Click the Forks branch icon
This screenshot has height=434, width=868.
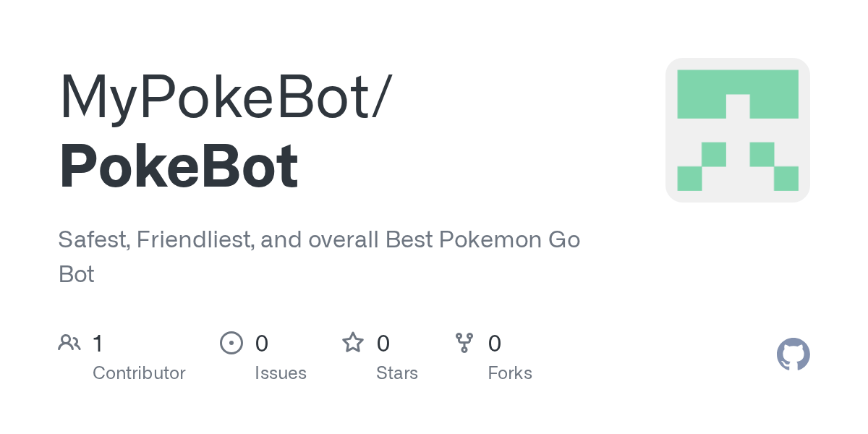(464, 342)
